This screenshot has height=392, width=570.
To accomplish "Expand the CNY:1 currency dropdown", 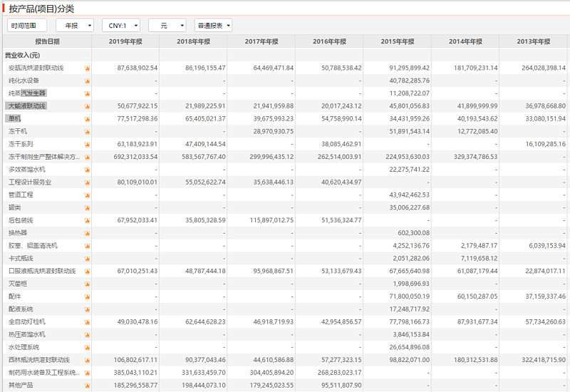I will tap(120, 25).
